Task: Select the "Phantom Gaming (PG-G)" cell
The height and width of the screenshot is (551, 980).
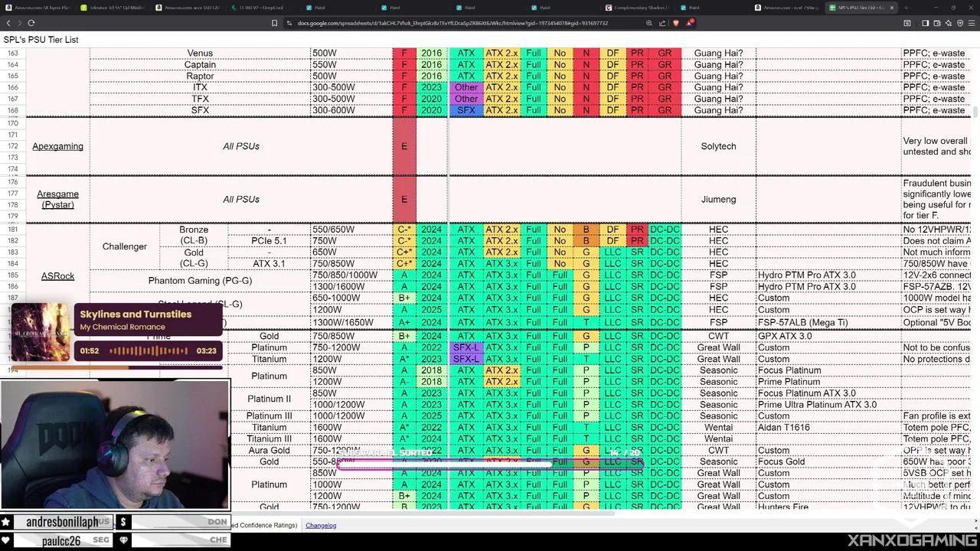Action: (x=200, y=281)
